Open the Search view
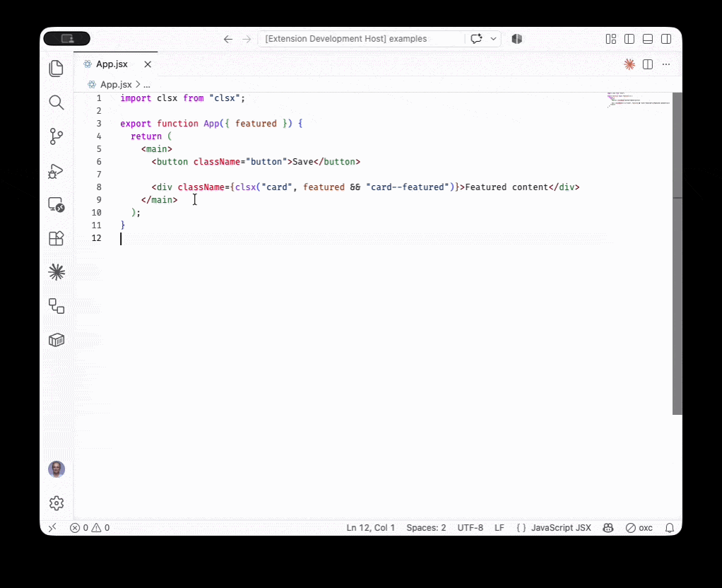The image size is (722, 588). [x=57, y=102]
